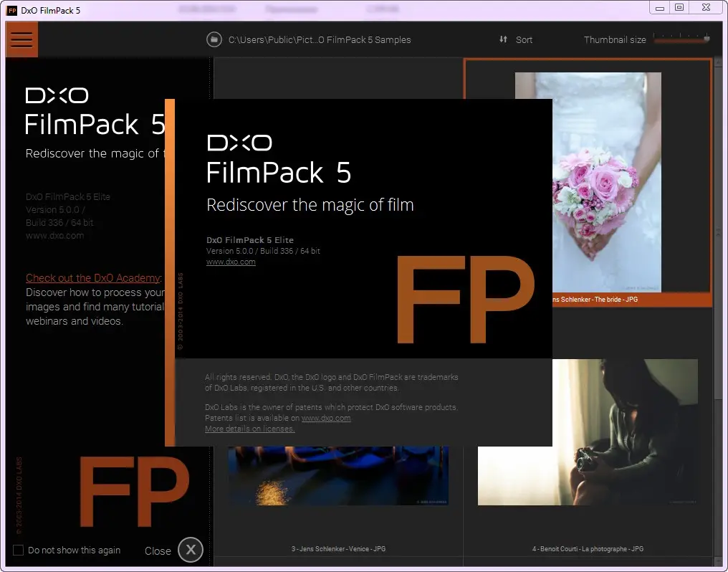
Task: Dismiss the splash screen with the circular X icon
Action: click(191, 550)
